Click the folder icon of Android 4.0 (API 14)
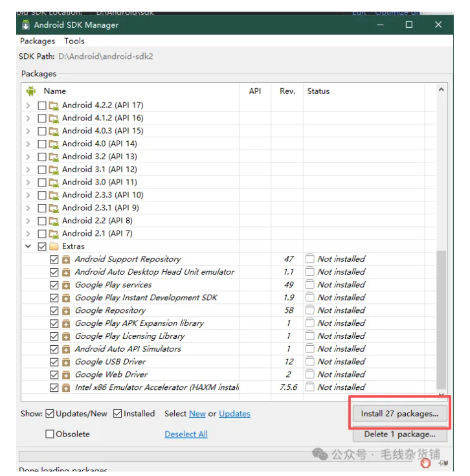 tap(54, 144)
